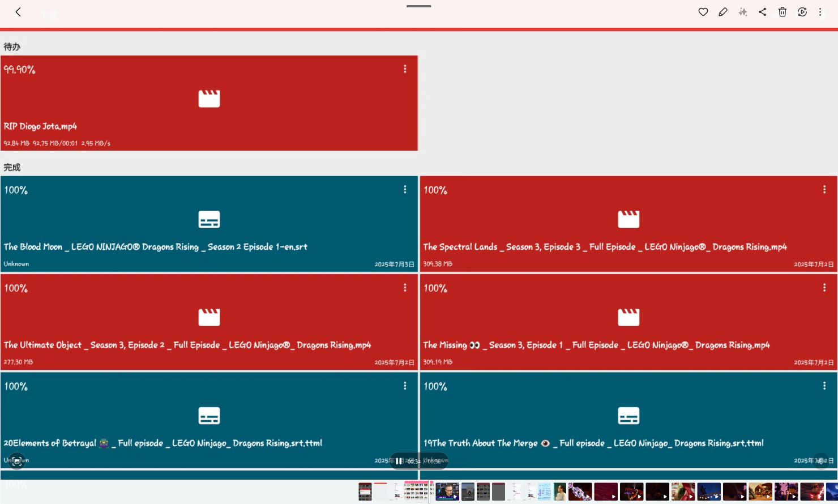The image size is (838, 504).
Task: Open the top-right three-dot overflow menu
Action: [820, 12]
